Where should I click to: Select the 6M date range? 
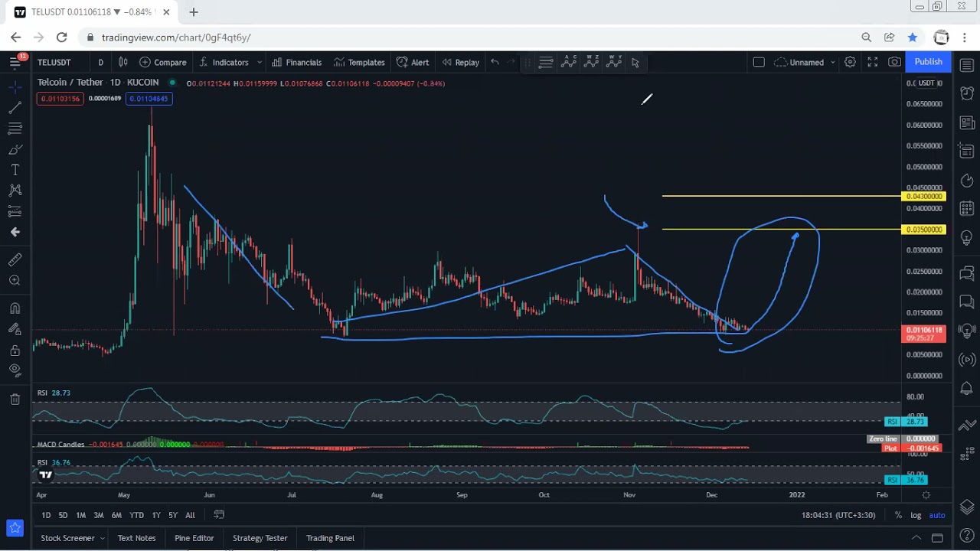pos(116,515)
